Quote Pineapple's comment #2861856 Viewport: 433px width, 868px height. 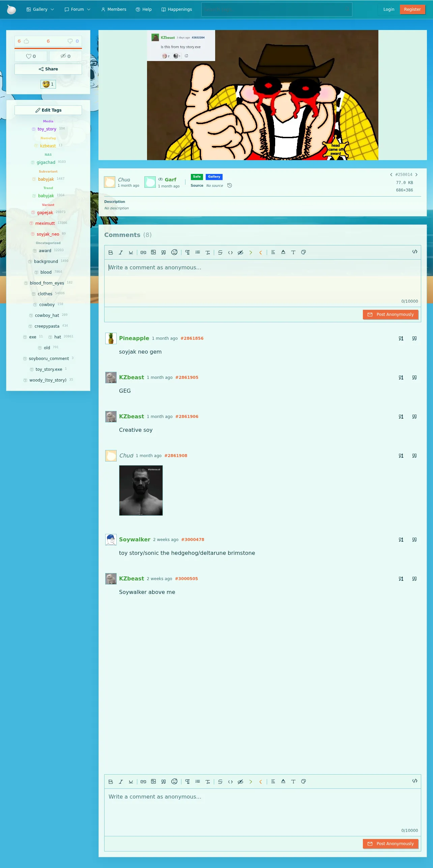pos(414,338)
